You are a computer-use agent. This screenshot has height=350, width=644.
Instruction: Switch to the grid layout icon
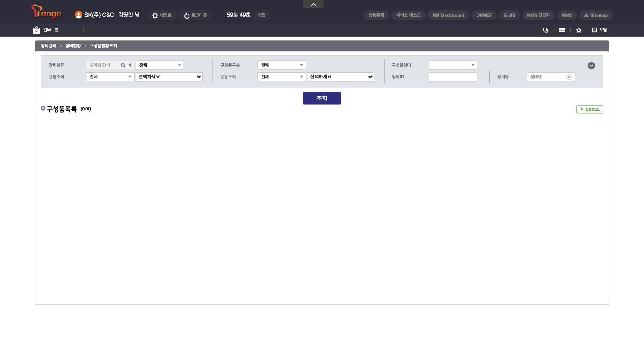click(562, 30)
